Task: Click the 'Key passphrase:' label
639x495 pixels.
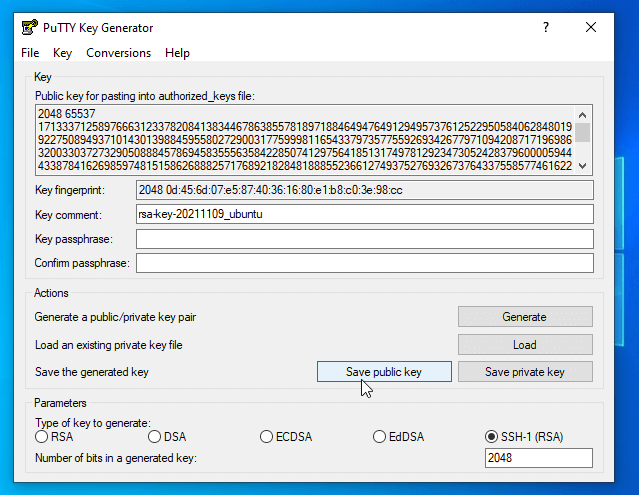Action: coord(73,239)
